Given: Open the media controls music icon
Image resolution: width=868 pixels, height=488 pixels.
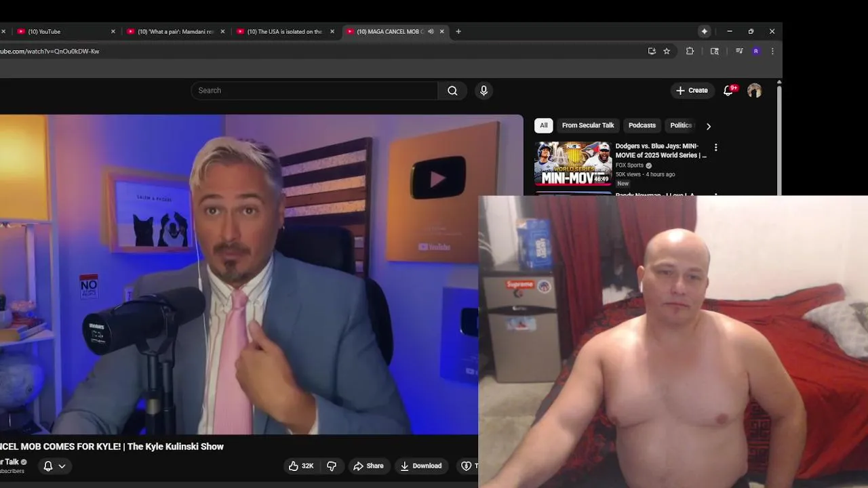Looking at the screenshot, I should point(739,51).
